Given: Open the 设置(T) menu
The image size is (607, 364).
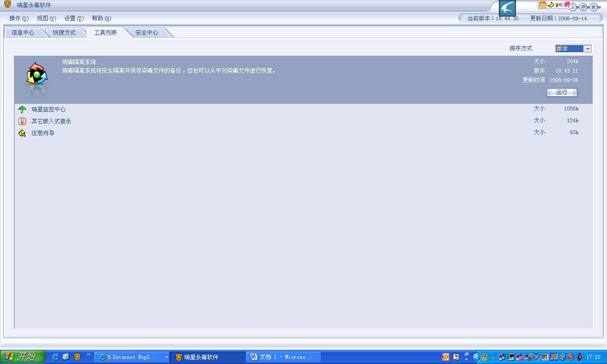Looking at the screenshot, I should pos(74,18).
